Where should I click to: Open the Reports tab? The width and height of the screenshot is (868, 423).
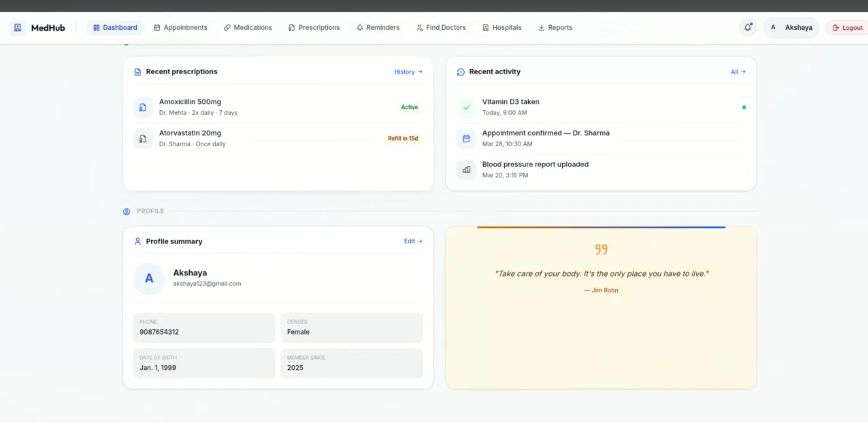[x=555, y=28]
